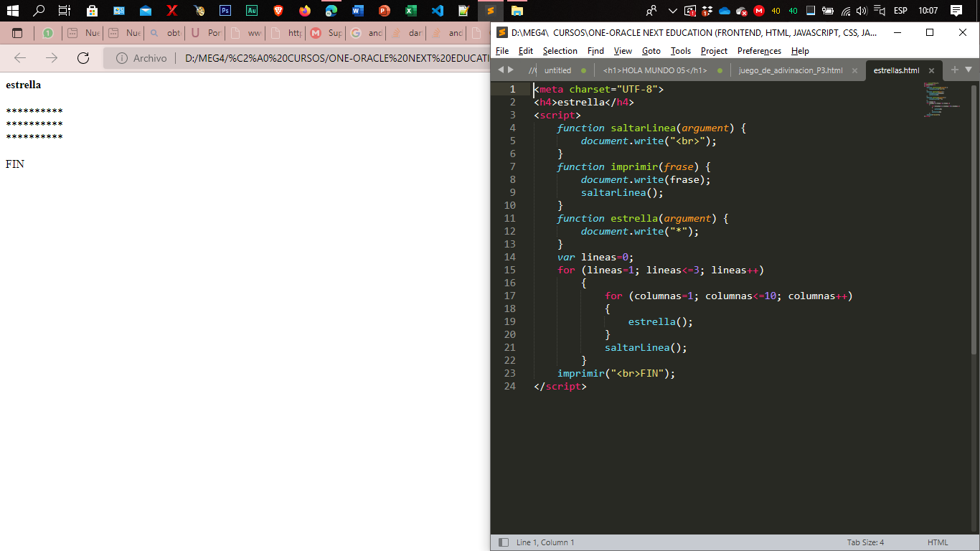Change the HTML syntax selector
This screenshot has width=980, height=551.
938,542
